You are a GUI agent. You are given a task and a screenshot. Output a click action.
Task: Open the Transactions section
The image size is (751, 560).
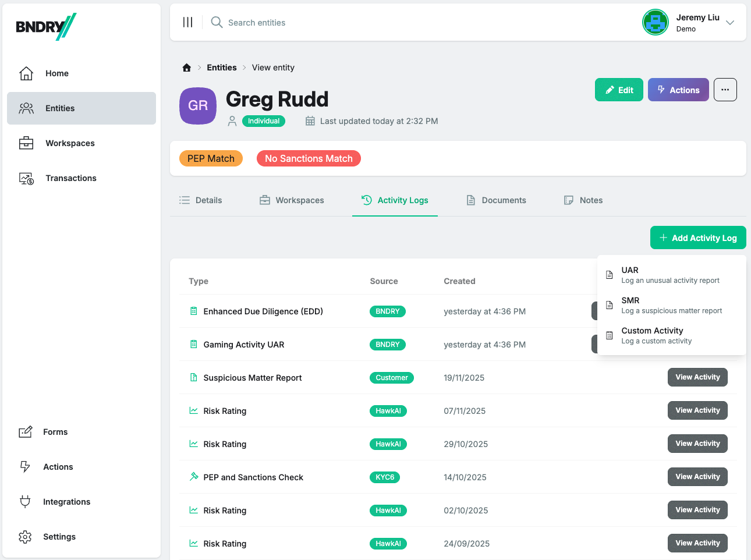(x=72, y=178)
